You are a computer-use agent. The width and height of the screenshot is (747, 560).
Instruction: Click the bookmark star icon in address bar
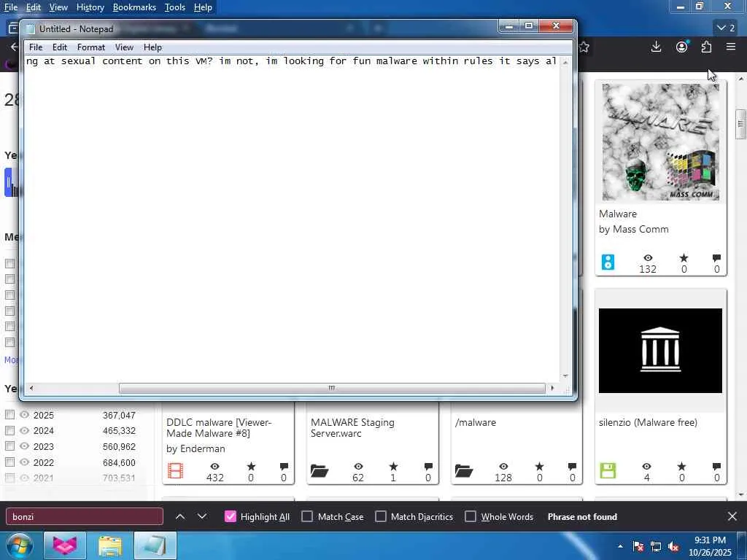coord(584,47)
